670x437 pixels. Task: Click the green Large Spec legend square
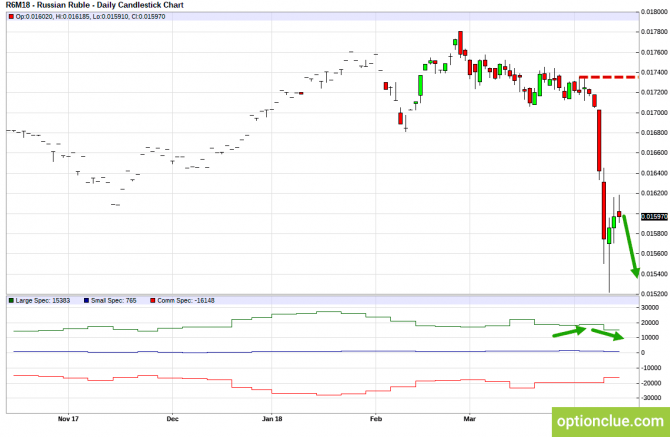11,301
